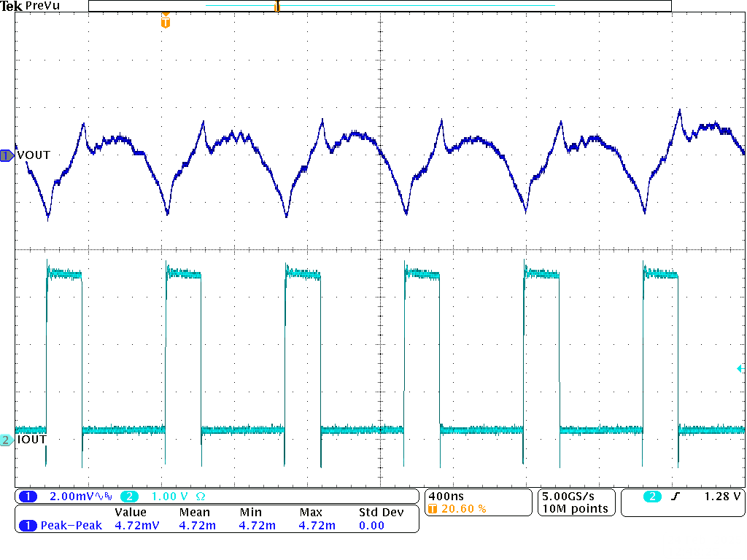The image size is (747, 560).
Task: Click the ohm termination symbol for channel 2
Action: (200, 497)
